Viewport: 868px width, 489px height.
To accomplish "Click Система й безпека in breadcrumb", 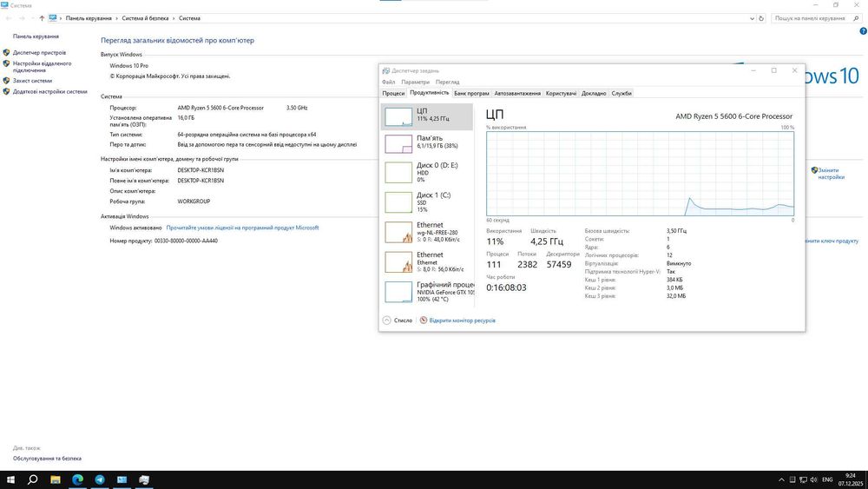I will tap(145, 18).
